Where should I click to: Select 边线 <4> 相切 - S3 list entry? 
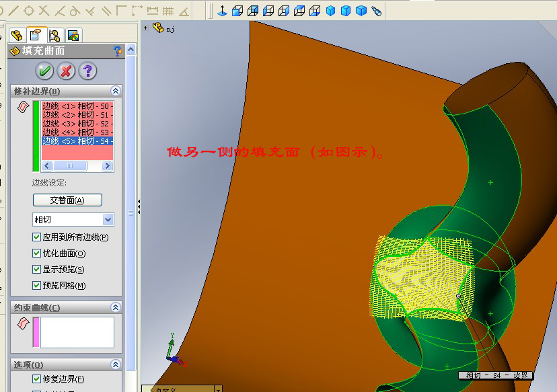tap(77, 132)
